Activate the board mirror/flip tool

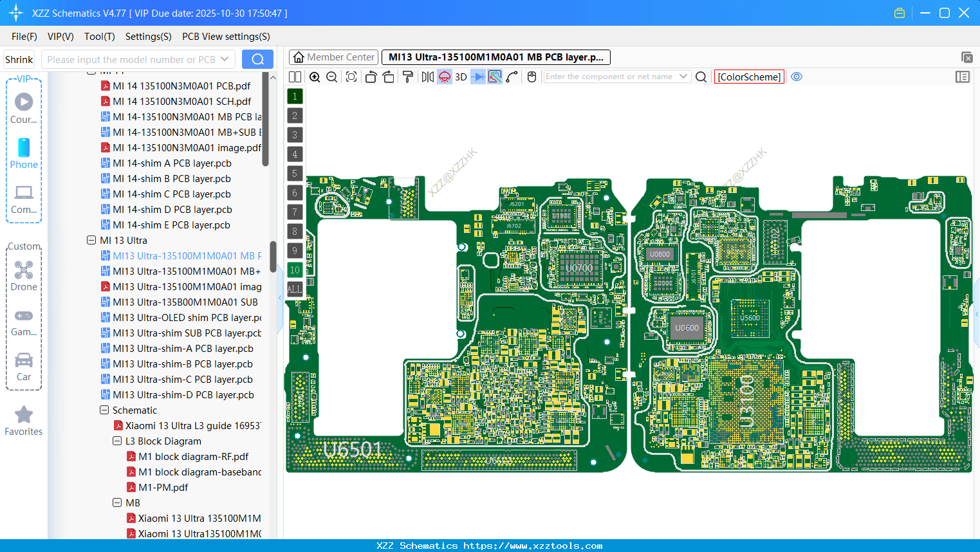[427, 77]
